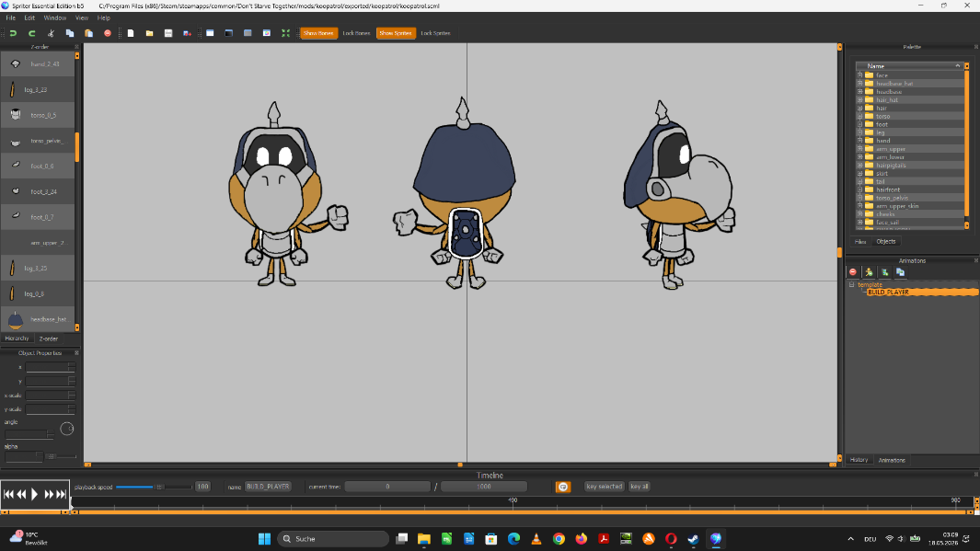Expand the face folder in Palette
Image resolution: width=980 pixels, height=551 pixels.
(x=860, y=75)
